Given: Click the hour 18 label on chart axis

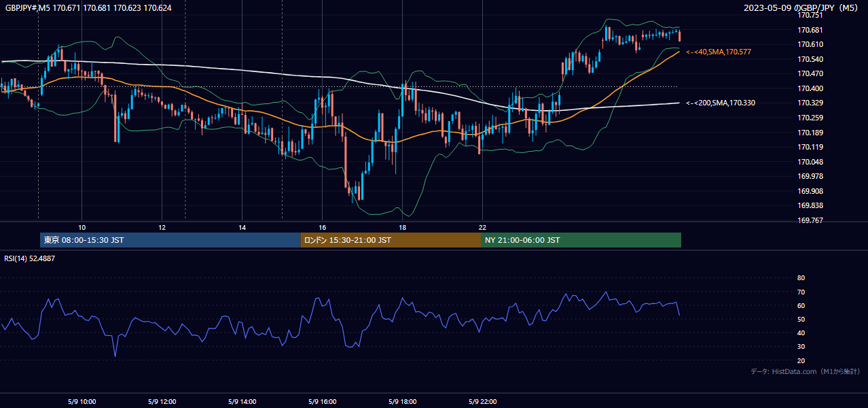Looking at the screenshot, I should pos(402,227).
